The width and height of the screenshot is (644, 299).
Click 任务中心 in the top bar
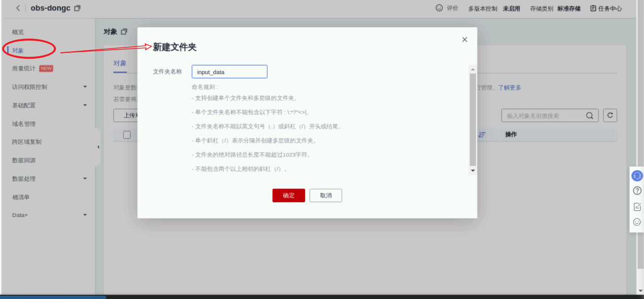pos(610,8)
